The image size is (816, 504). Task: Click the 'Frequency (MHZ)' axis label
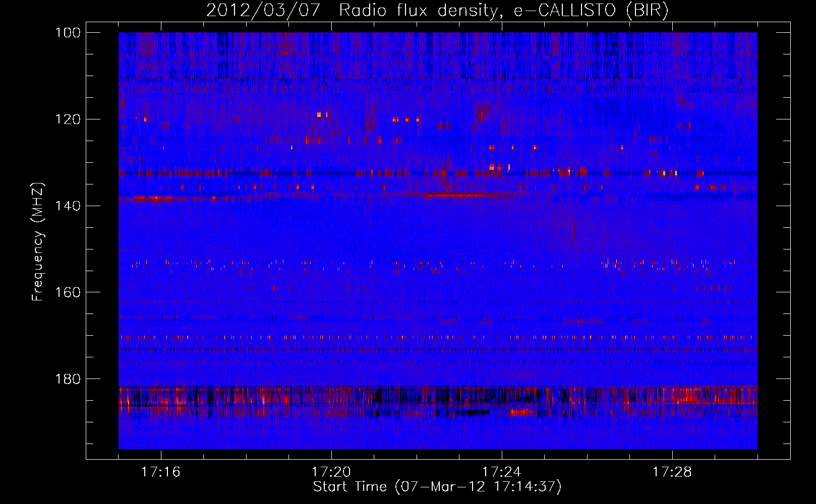[38, 241]
